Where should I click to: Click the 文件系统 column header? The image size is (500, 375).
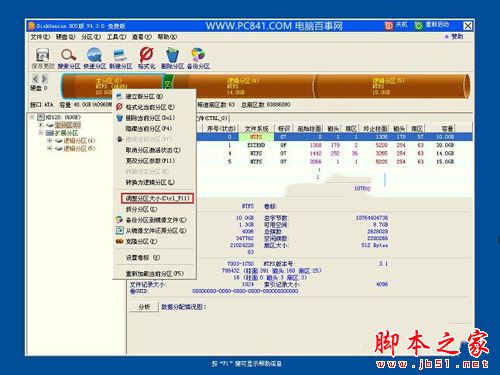point(256,128)
